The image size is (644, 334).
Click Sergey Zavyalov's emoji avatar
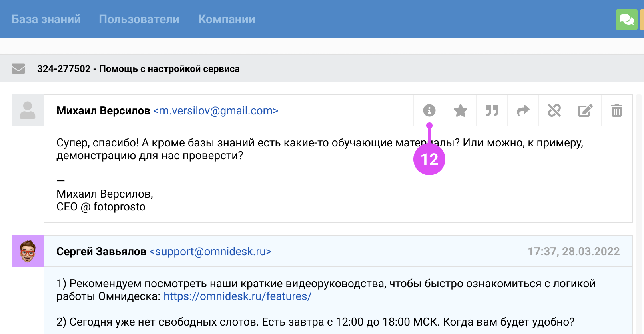pos(28,251)
